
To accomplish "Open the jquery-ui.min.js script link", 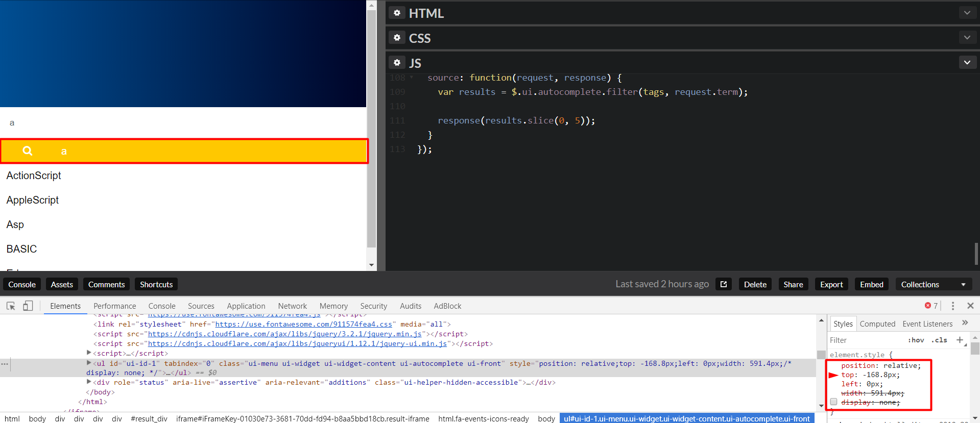I will click(x=298, y=343).
